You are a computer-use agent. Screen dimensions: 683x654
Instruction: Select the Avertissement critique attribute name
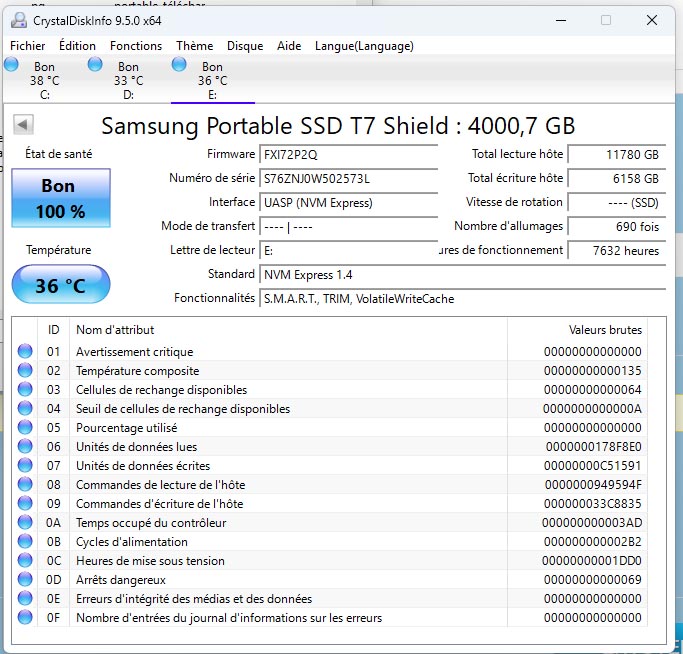tap(135, 352)
